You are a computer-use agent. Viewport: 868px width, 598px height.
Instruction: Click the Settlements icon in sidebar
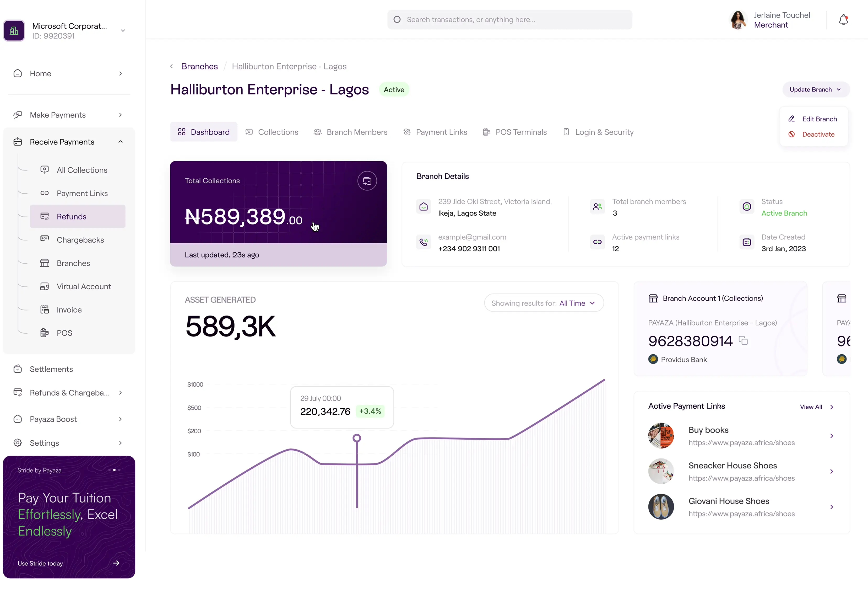(18, 369)
